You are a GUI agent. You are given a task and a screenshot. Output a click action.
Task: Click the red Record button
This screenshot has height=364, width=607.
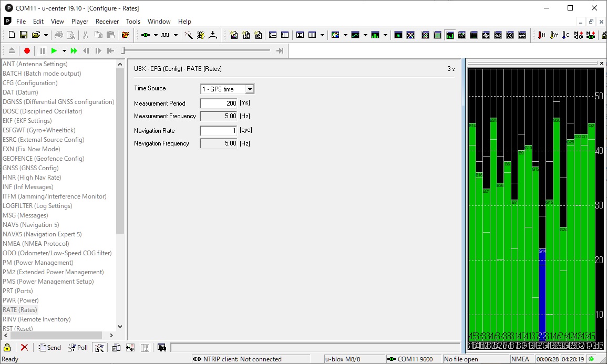(27, 51)
